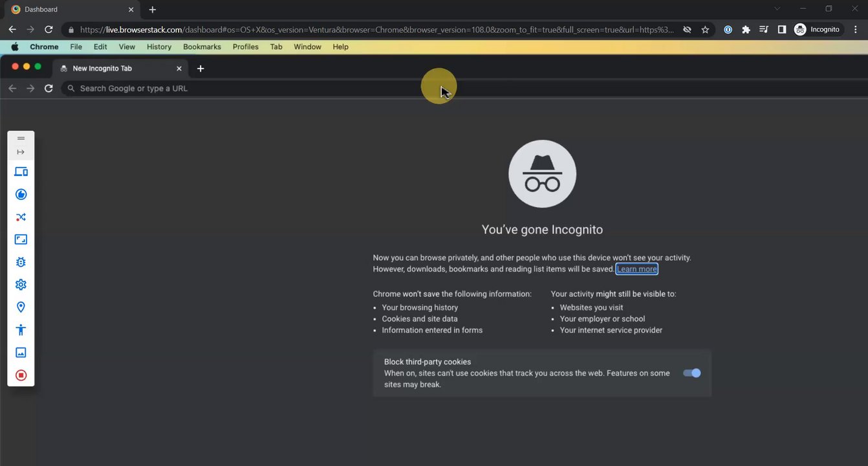Image resolution: width=868 pixels, height=466 pixels.
Task: Click the yellow macOS minimize button
Action: 27,67
